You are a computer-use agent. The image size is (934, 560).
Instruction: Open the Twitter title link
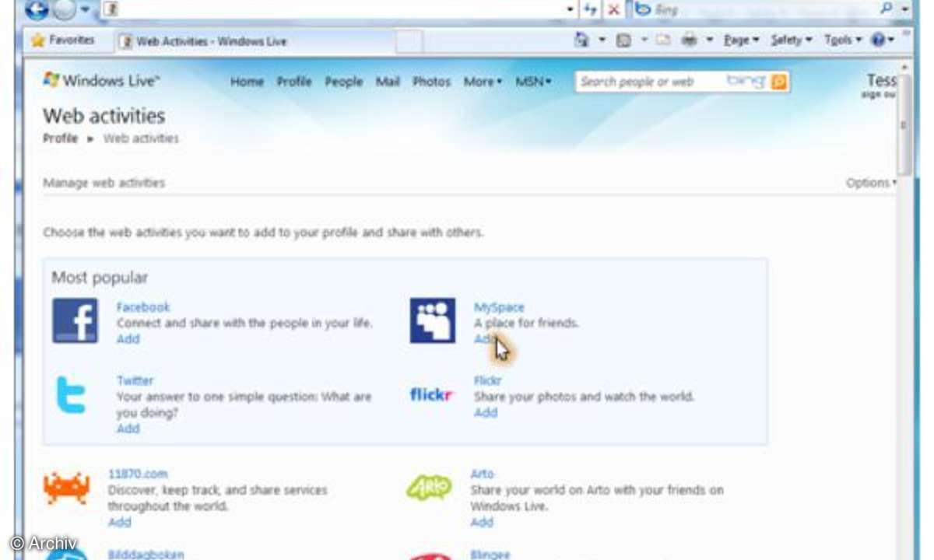[x=135, y=380]
